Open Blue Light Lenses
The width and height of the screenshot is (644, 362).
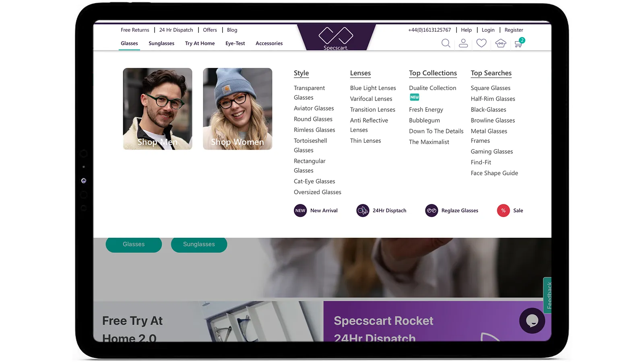(x=373, y=88)
